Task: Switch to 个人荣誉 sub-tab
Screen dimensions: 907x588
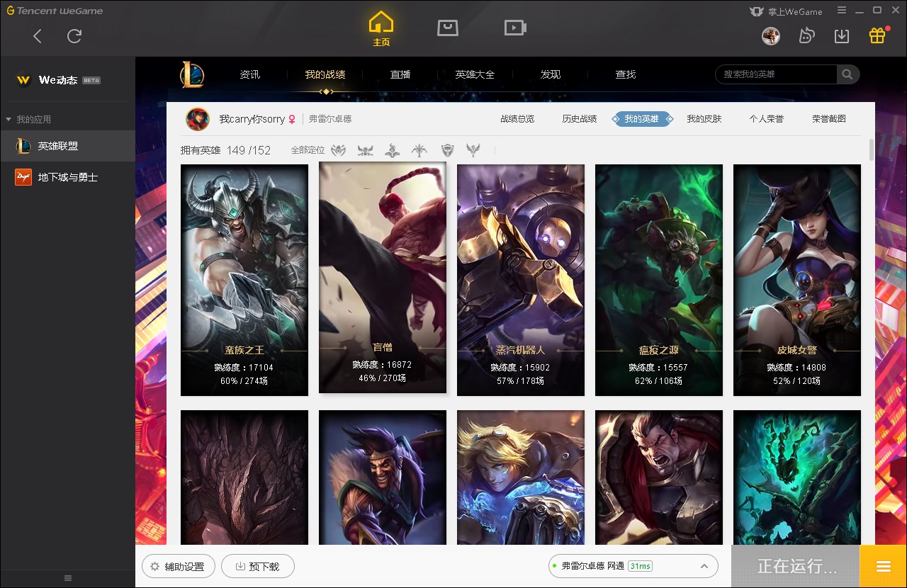Action: coord(767,119)
